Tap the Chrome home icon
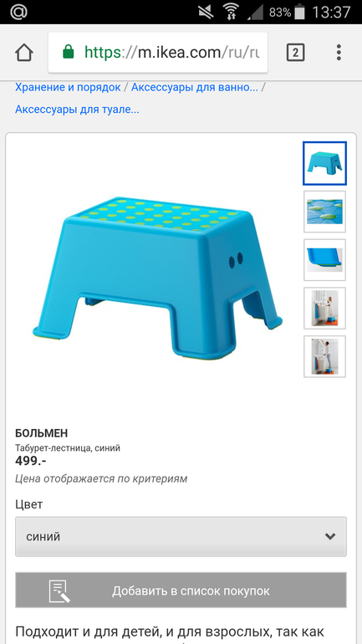This screenshot has height=644, width=362. [x=23, y=53]
